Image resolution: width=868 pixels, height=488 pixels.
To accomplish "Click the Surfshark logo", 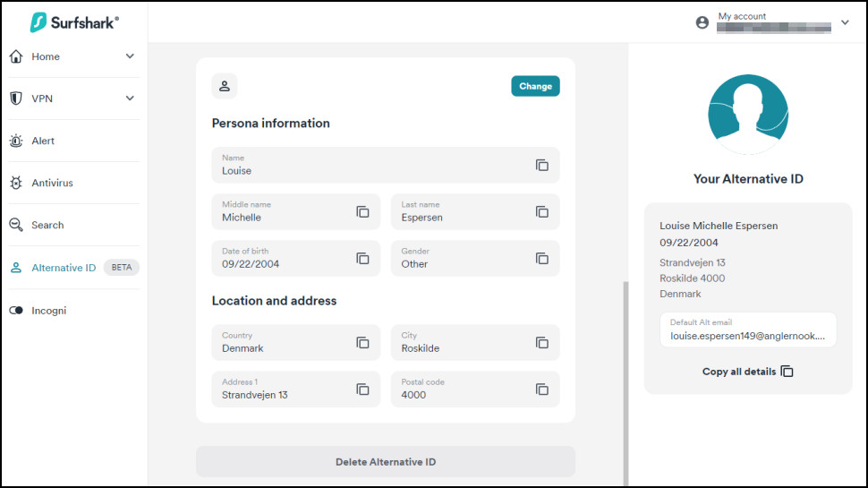I will pos(74,22).
